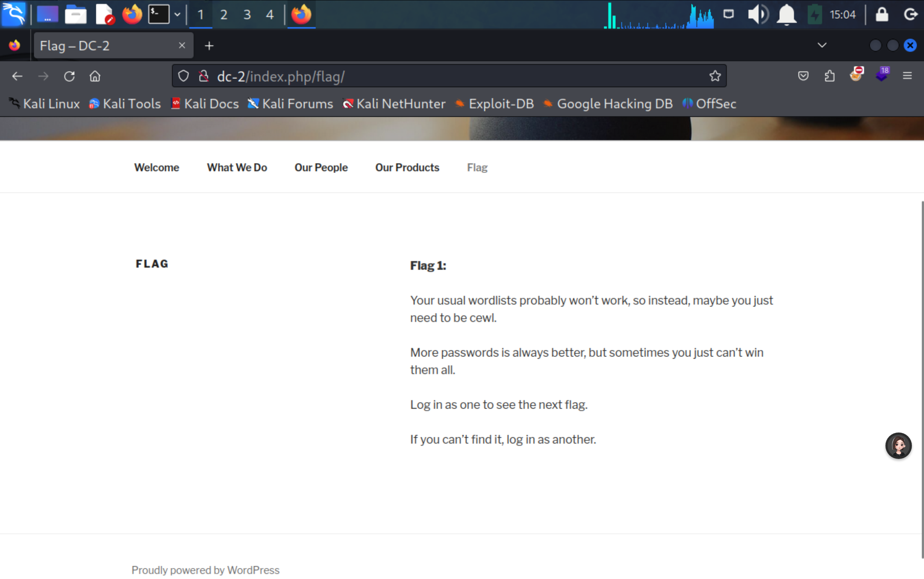This screenshot has height=579, width=924.
Task: Click the notifications bell in the panel
Action: [786, 15]
